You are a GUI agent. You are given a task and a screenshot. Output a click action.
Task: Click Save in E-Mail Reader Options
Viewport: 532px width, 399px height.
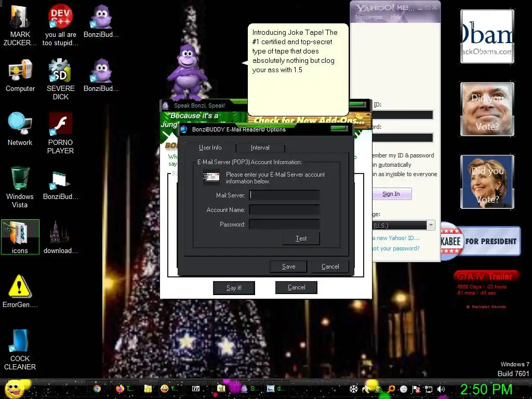pyautogui.click(x=288, y=267)
